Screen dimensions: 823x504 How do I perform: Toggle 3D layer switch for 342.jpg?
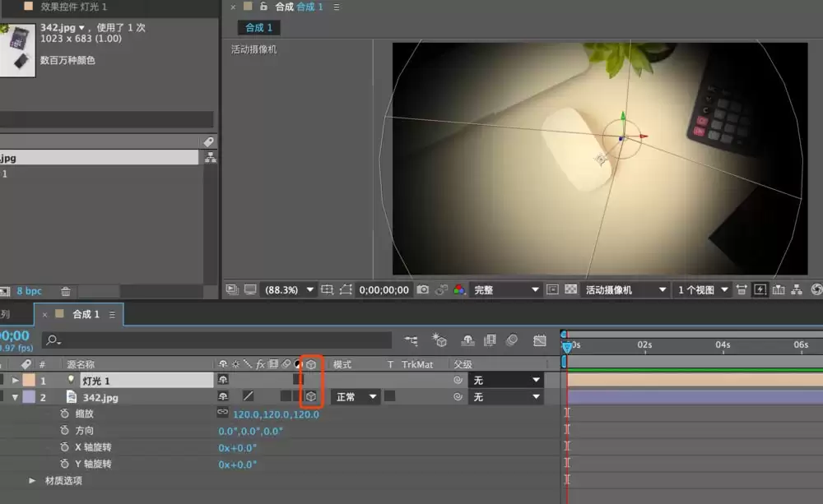point(311,396)
